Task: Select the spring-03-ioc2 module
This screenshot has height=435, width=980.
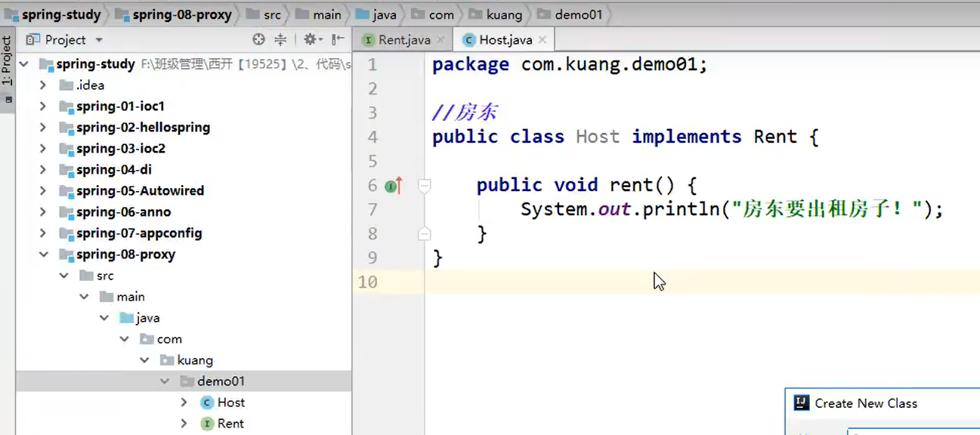Action: tap(121, 149)
